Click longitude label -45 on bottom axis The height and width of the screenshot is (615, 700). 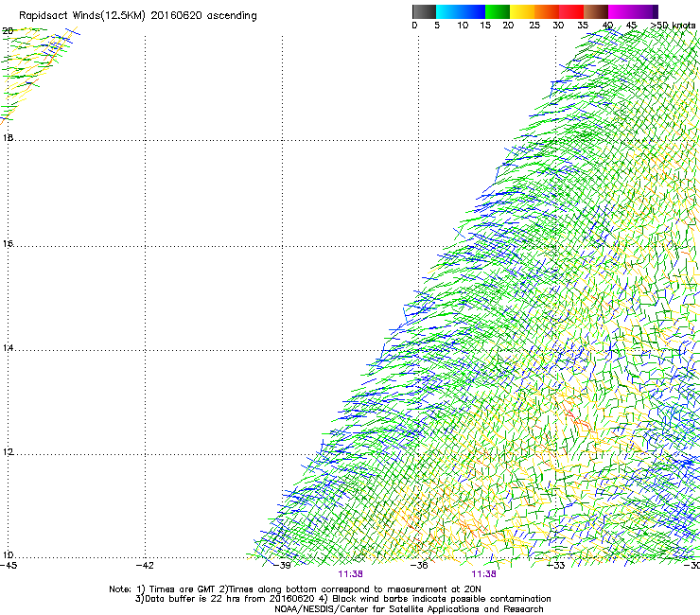[9, 566]
